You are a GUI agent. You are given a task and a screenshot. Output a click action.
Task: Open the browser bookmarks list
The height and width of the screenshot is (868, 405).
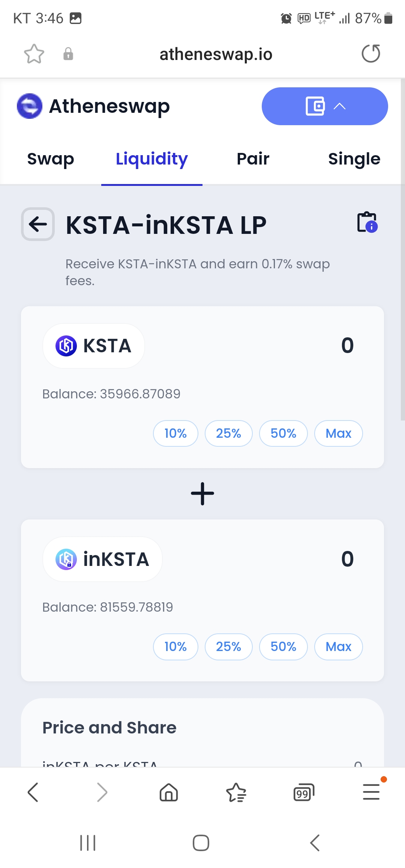click(x=236, y=792)
